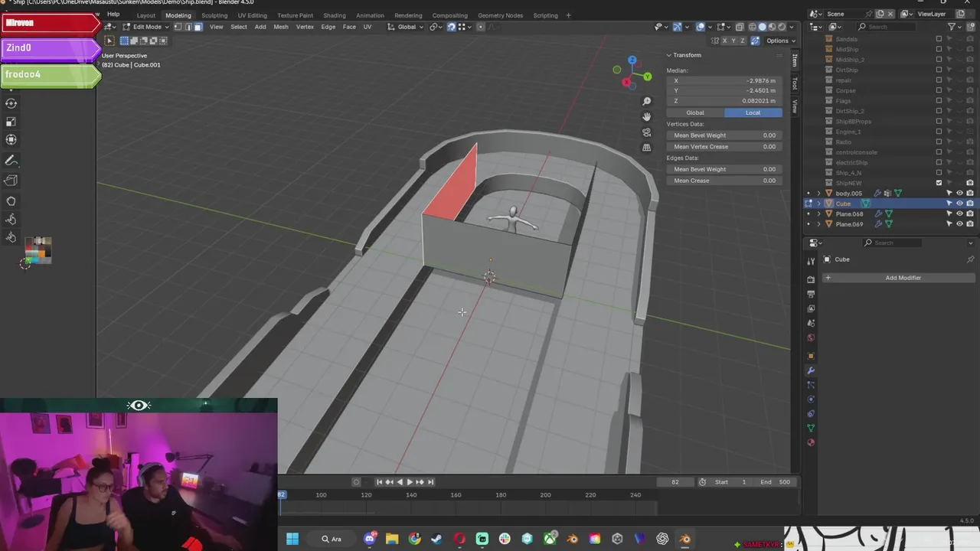The height and width of the screenshot is (551, 980).
Task: Enable the Corpse collection checkbox
Action: click(939, 90)
